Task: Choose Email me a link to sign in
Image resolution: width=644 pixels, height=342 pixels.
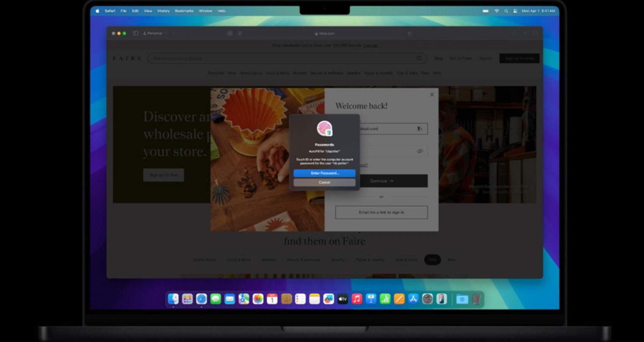Action: (381, 212)
